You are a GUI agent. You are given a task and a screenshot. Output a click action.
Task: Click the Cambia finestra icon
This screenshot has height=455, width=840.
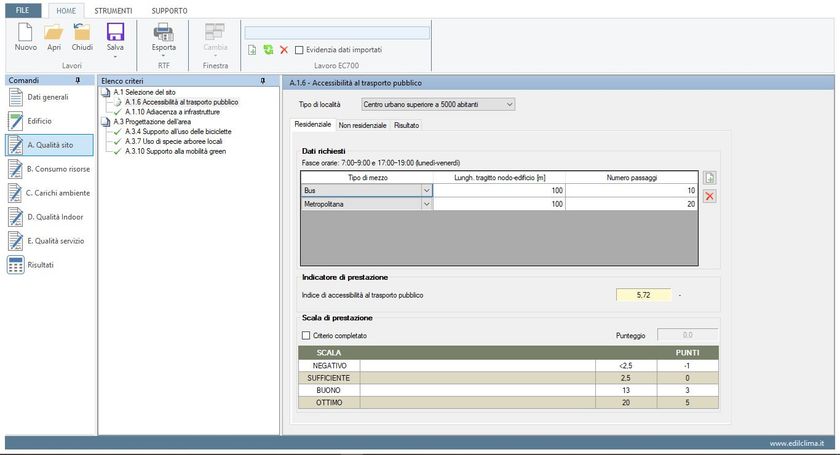(215, 32)
